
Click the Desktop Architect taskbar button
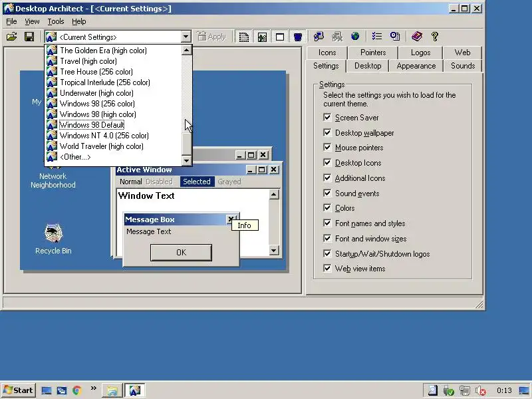(x=135, y=390)
